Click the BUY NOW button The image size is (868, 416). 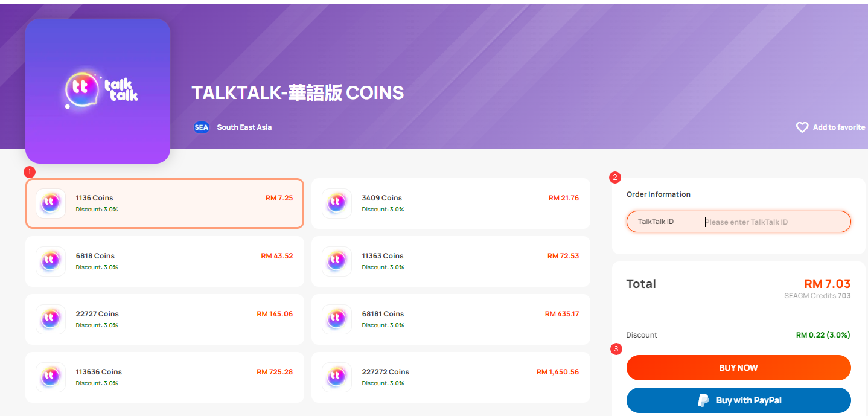click(x=739, y=368)
